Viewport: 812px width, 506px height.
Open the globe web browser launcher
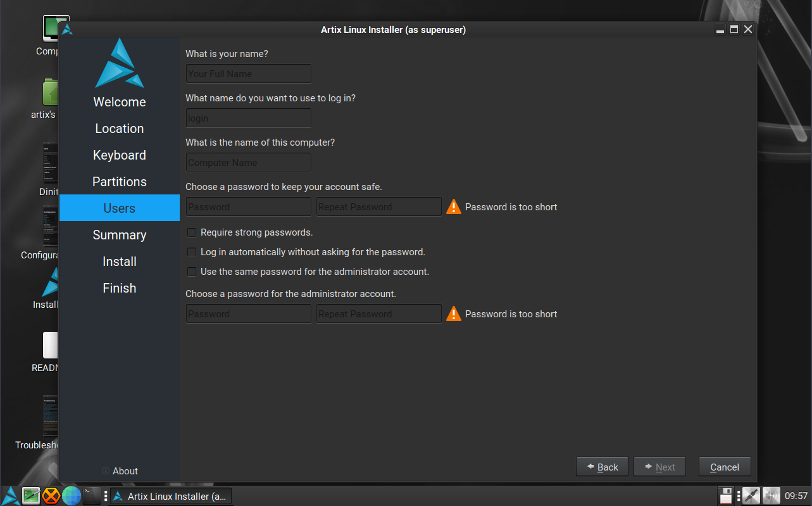[72, 495]
